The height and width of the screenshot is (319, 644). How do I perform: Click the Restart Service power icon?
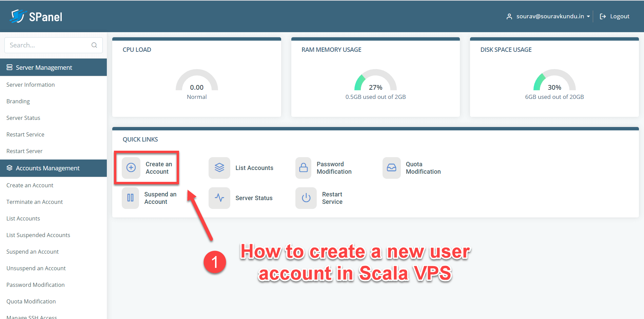point(306,198)
